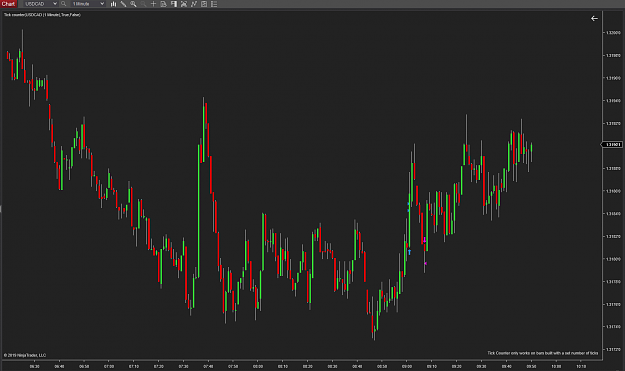Click the 06:30 time axis label

pyautogui.click(x=35, y=366)
